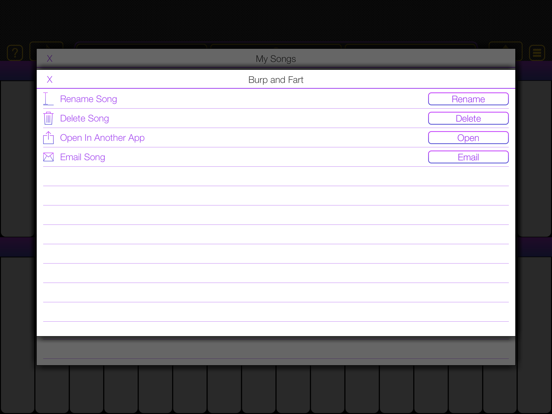Click the trash can icon
Viewport: 552px width, 414px height.
48,118
